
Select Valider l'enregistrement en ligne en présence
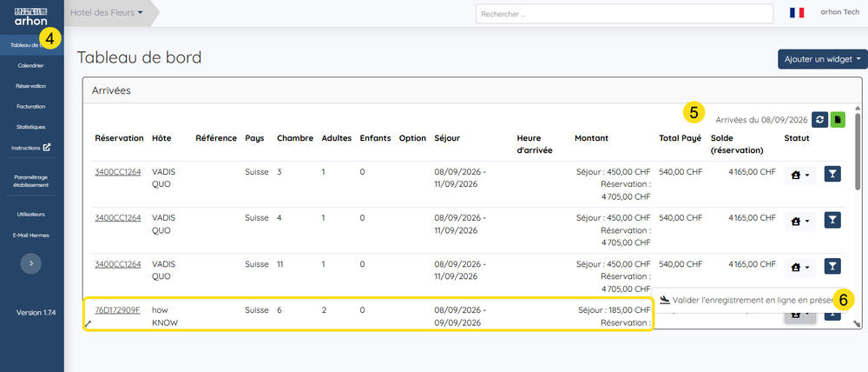point(749,300)
